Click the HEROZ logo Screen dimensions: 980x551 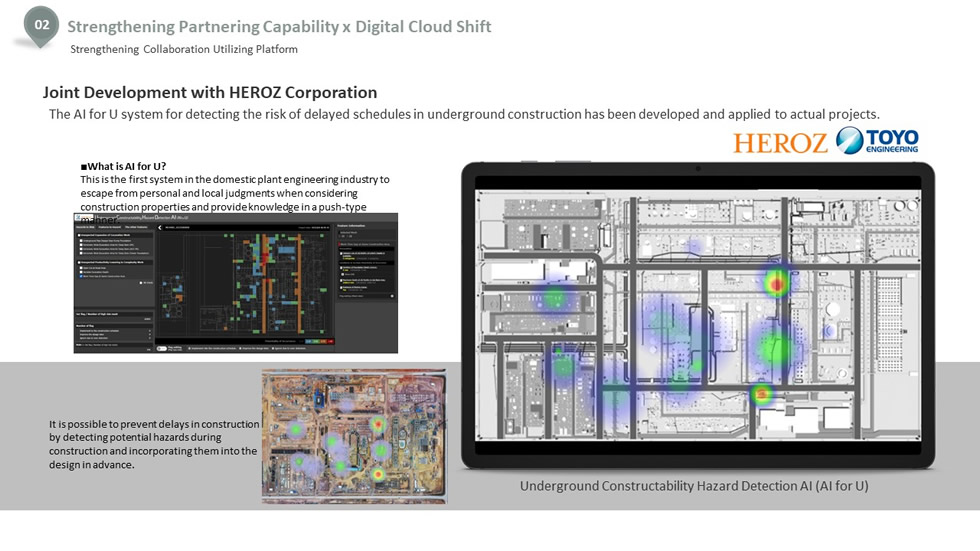coord(780,143)
